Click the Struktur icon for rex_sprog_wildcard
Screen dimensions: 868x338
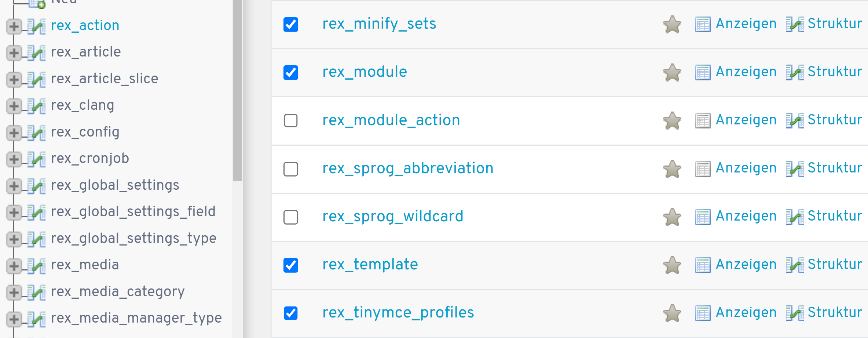pyautogui.click(x=794, y=217)
